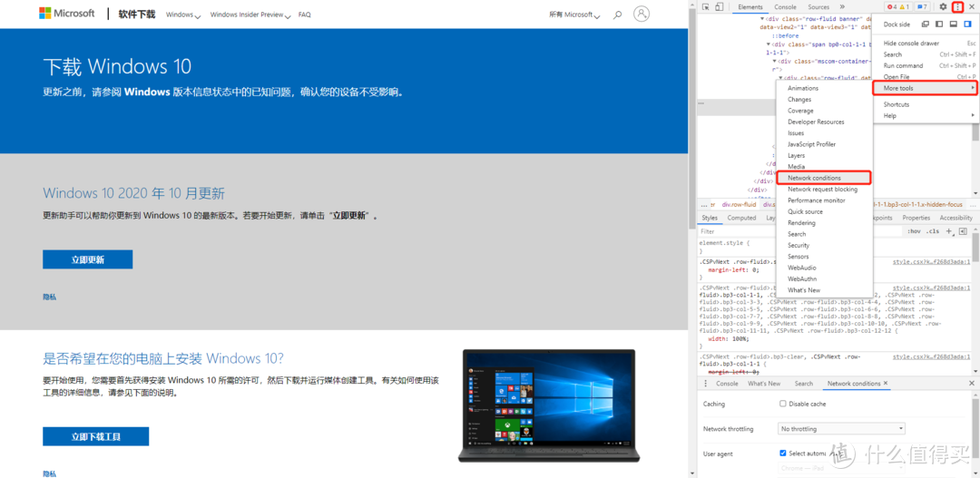Collapse the mscom-container div node

pyautogui.click(x=774, y=62)
